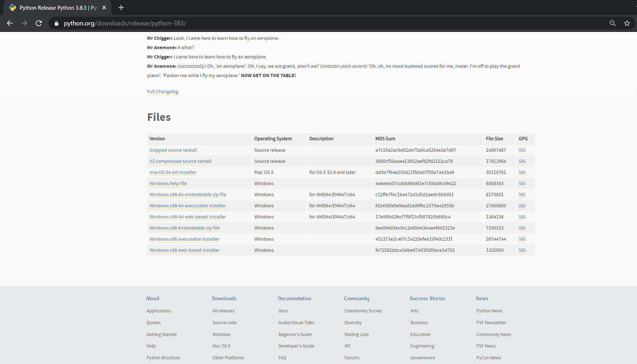Open Getting Started footer link
This screenshot has height=364, width=637.
click(x=162, y=335)
